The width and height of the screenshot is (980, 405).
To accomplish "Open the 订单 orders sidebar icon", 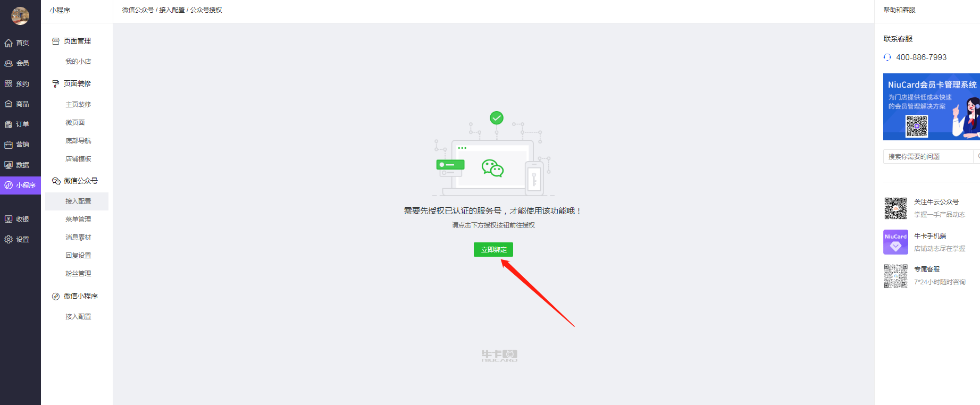I will pos(9,124).
